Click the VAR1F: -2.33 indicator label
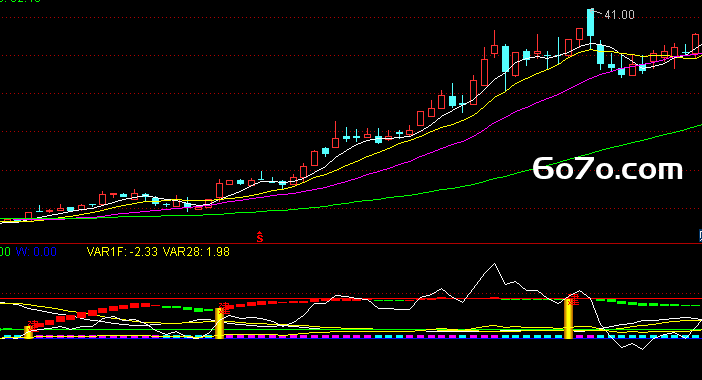Image resolution: width=702 pixels, height=380 pixels. (x=122, y=252)
